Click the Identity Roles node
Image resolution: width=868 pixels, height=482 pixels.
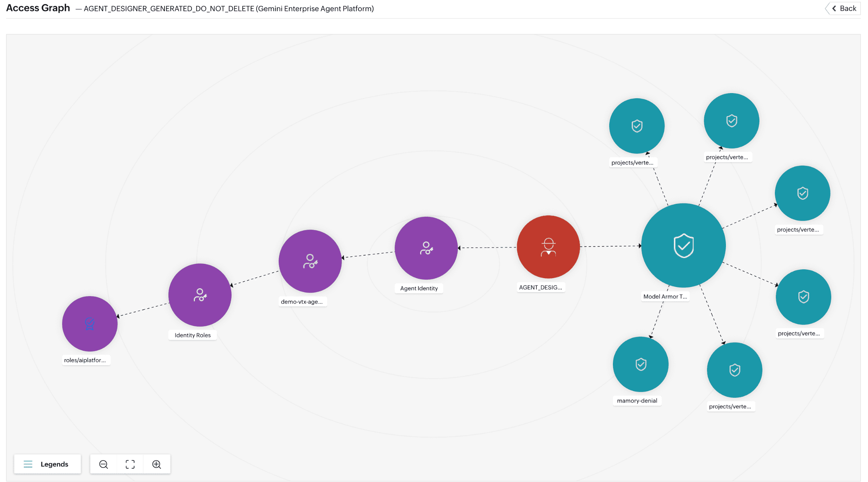tap(200, 295)
